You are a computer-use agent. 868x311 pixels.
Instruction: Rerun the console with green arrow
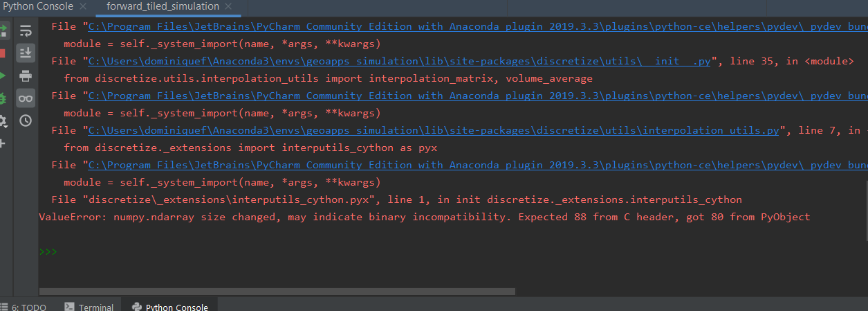pyautogui.click(x=3, y=30)
